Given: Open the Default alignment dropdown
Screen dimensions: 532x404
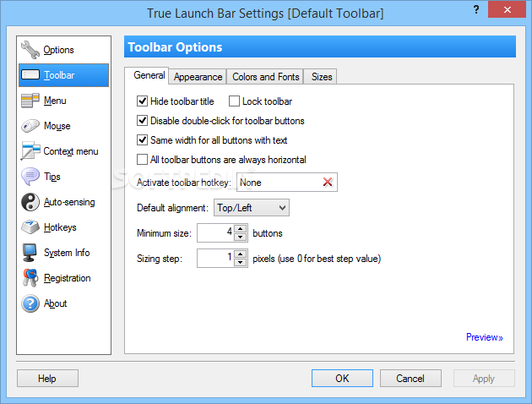Looking at the screenshot, I should (252, 207).
